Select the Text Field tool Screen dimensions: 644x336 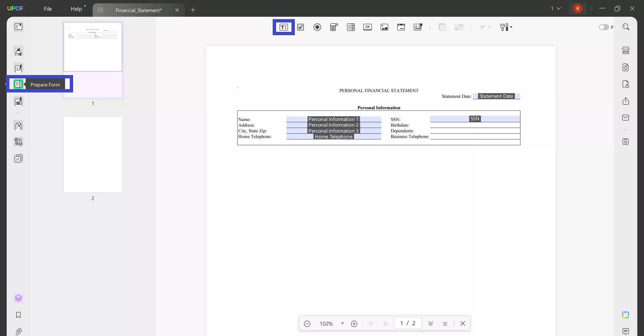283,27
